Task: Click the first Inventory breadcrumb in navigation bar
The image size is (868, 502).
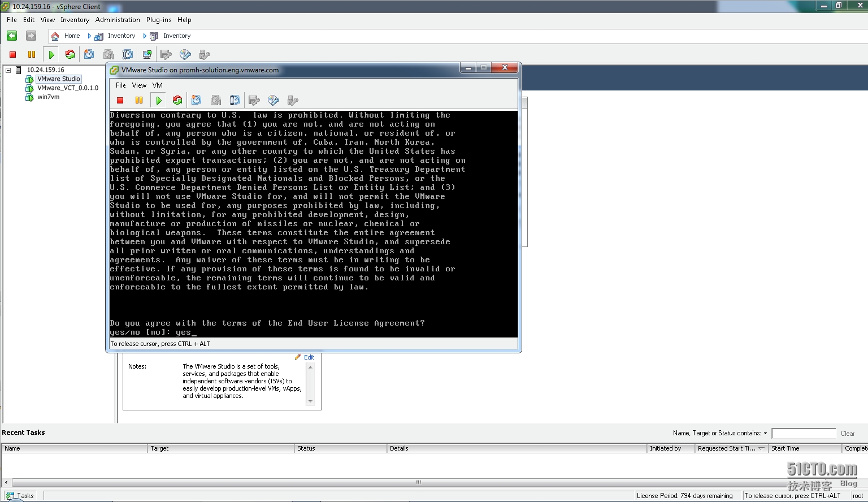Action: click(121, 36)
